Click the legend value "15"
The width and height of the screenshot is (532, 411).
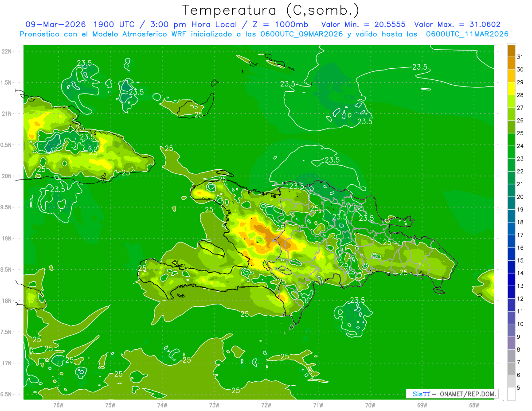[520, 260]
